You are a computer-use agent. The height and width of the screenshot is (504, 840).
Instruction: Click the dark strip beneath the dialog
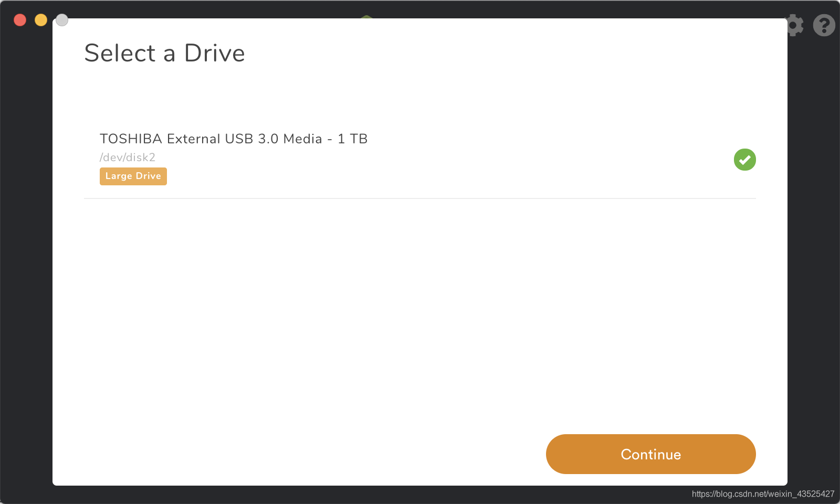(x=367, y=495)
